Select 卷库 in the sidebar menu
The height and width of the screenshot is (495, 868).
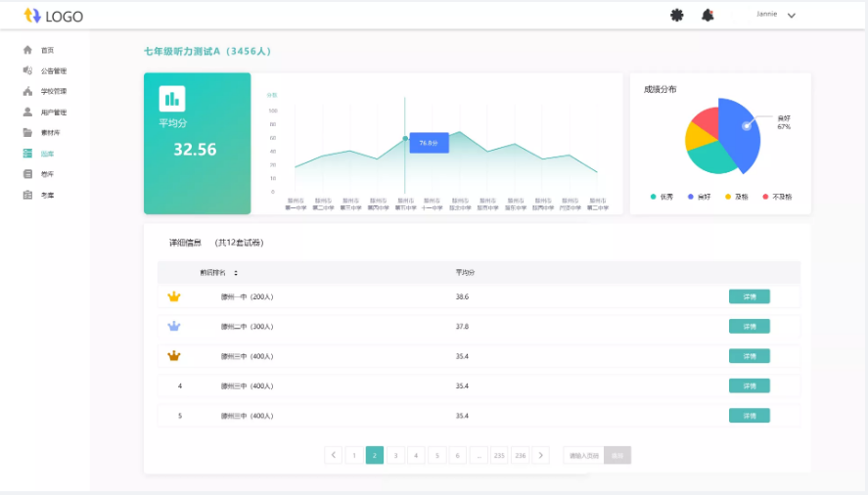click(x=47, y=174)
